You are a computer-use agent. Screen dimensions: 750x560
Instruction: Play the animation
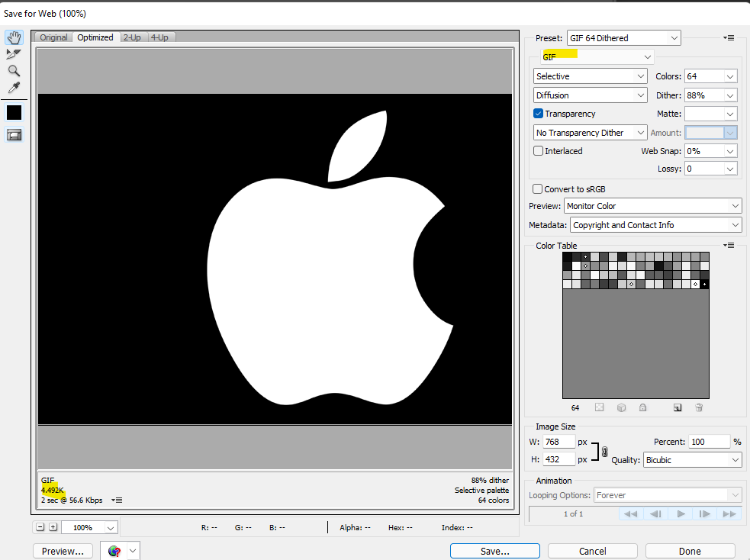click(681, 513)
